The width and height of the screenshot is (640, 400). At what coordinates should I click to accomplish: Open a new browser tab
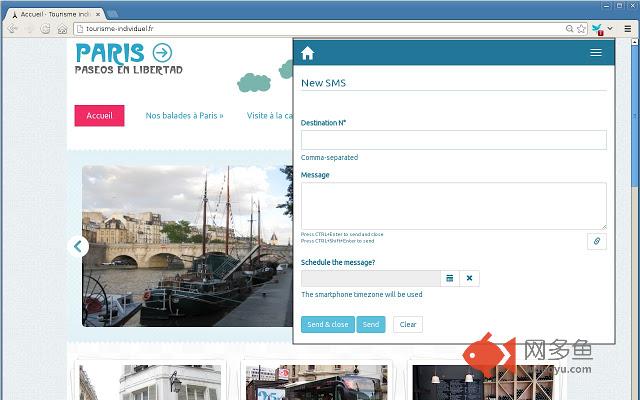[113, 14]
